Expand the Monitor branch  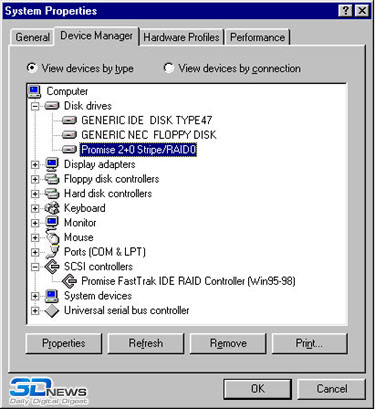tap(35, 223)
